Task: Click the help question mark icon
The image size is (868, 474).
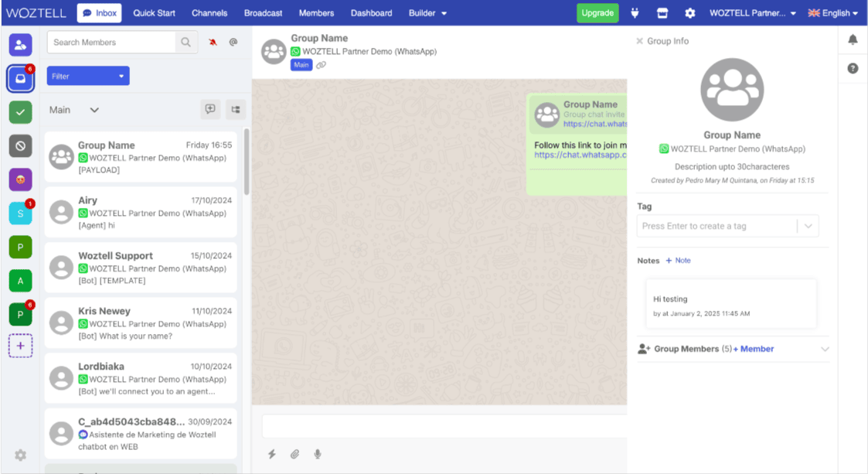Action: tap(853, 68)
